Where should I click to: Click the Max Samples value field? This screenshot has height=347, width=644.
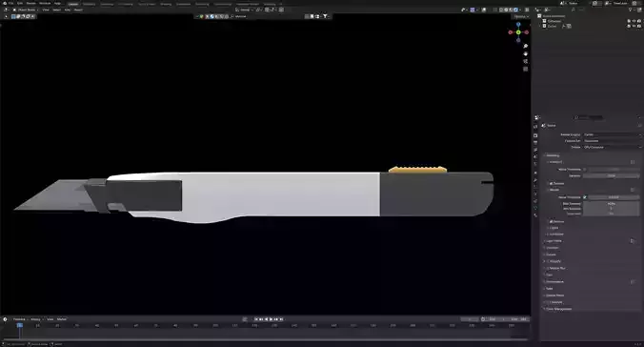click(612, 203)
